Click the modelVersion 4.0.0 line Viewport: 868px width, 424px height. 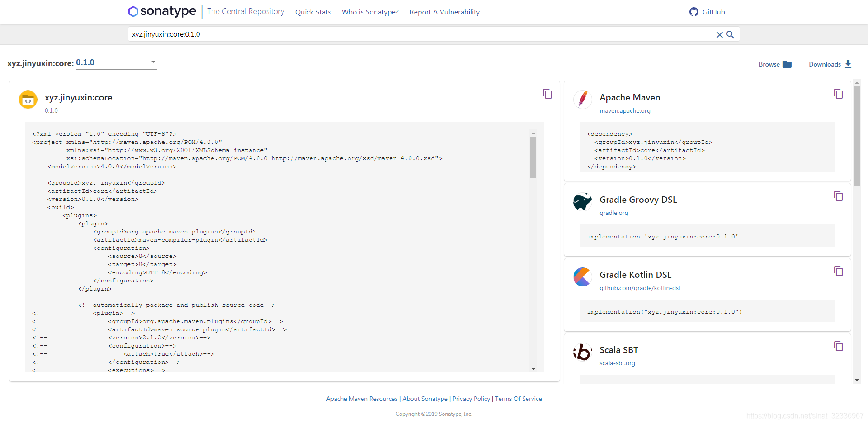coord(112,167)
